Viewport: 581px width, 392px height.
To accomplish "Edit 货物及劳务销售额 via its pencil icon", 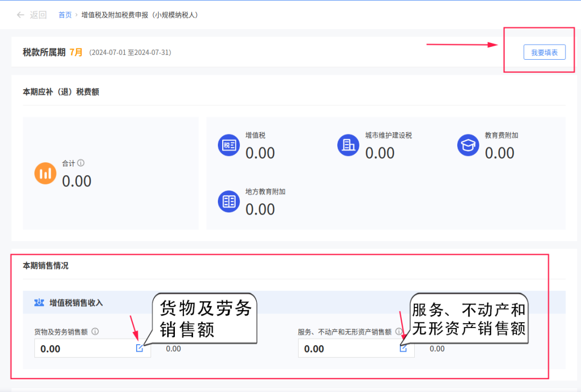I will pos(139,348).
